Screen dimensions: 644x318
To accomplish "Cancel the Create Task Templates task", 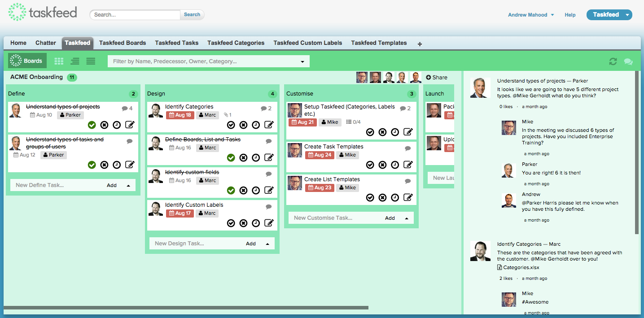I will click(382, 165).
